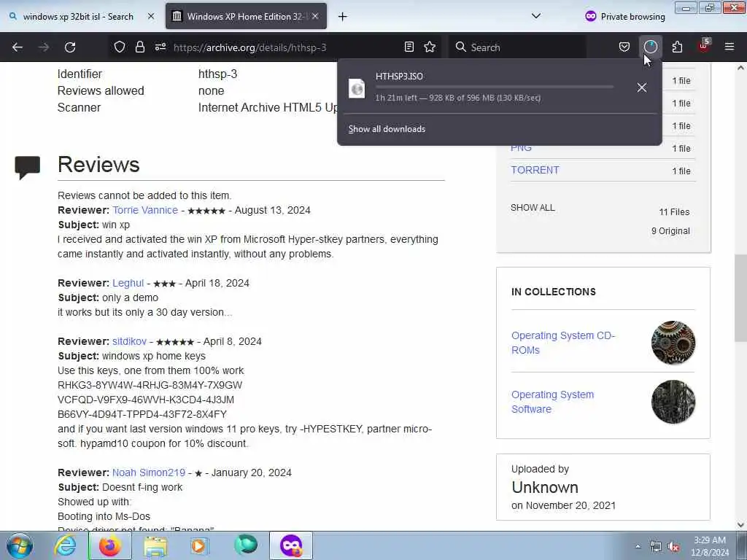
Task: Click the Firefox private browsing taskbar icon
Action: click(x=291, y=545)
